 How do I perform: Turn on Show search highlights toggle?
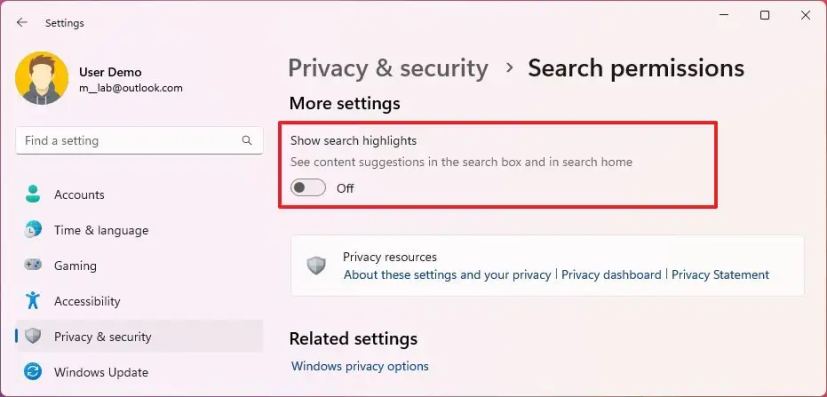[x=308, y=188]
